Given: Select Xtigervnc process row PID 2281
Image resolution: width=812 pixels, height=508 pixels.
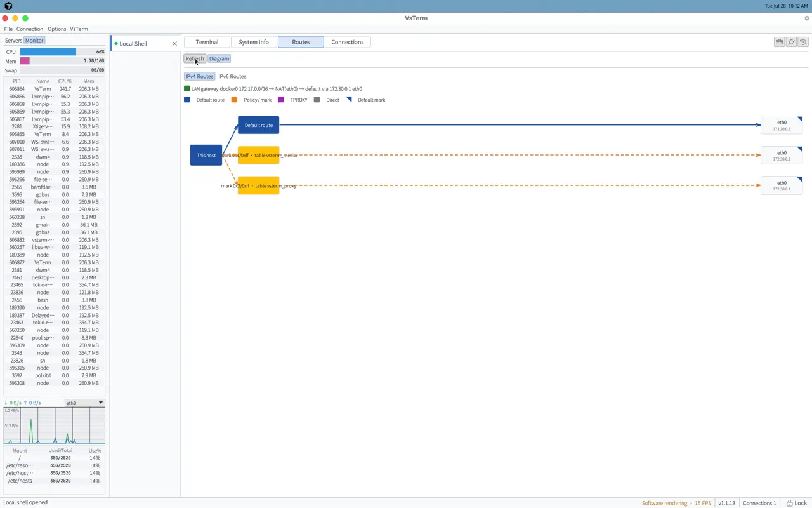Looking at the screenshot, I should pyautogui.click(x=54, y=126).
